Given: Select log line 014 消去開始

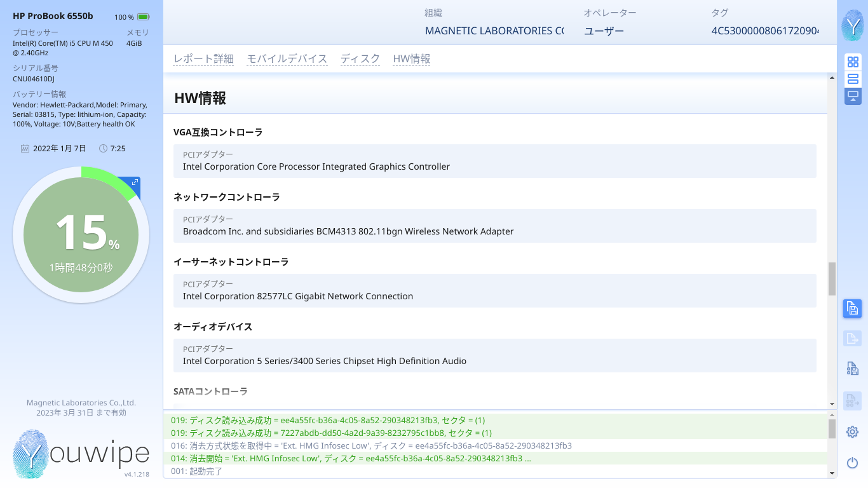Looking at the screenshot, I should pos(496,458).
